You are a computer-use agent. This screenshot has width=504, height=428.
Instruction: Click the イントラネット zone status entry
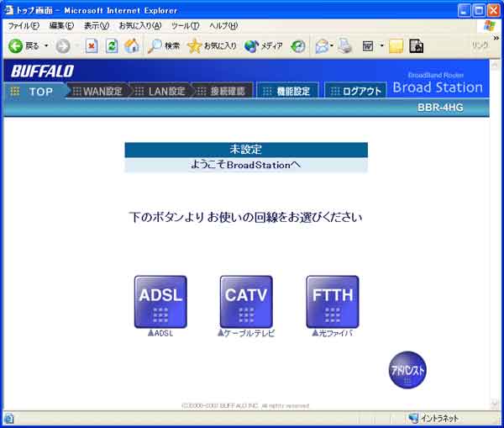point(433,418)
